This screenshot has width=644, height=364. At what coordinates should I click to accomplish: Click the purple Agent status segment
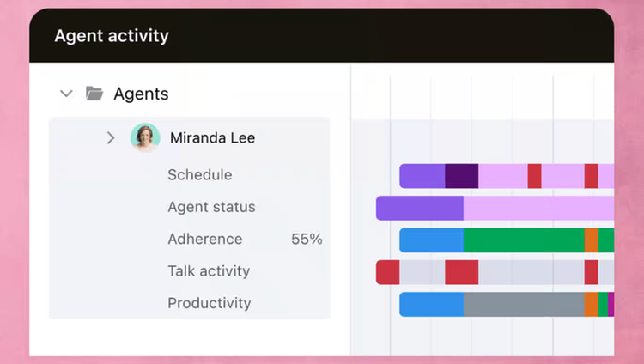coord(420,208)
